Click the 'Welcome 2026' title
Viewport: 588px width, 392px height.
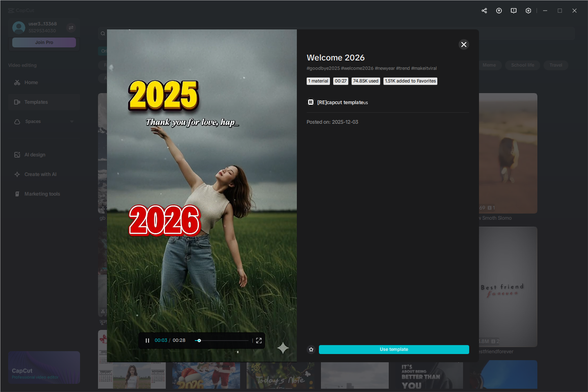coord(336,58)
